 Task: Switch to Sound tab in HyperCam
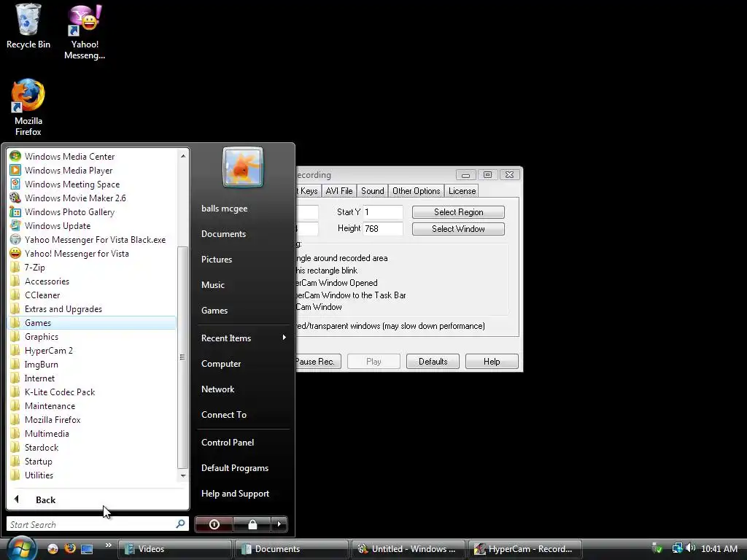[x=372, y=190]
